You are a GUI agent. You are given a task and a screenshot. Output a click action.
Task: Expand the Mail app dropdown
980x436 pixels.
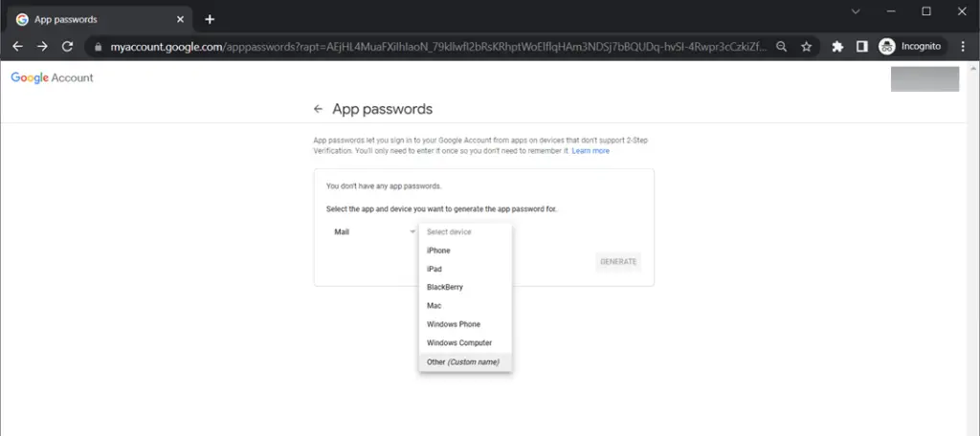point(374,231)
